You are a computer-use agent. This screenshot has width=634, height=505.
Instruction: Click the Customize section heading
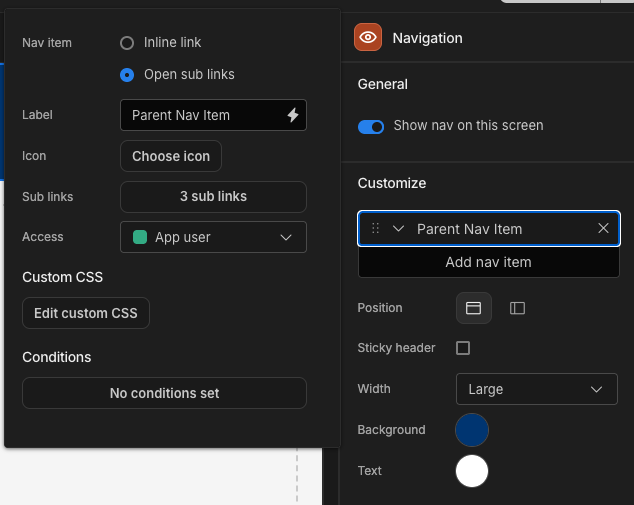pos(391,183)
